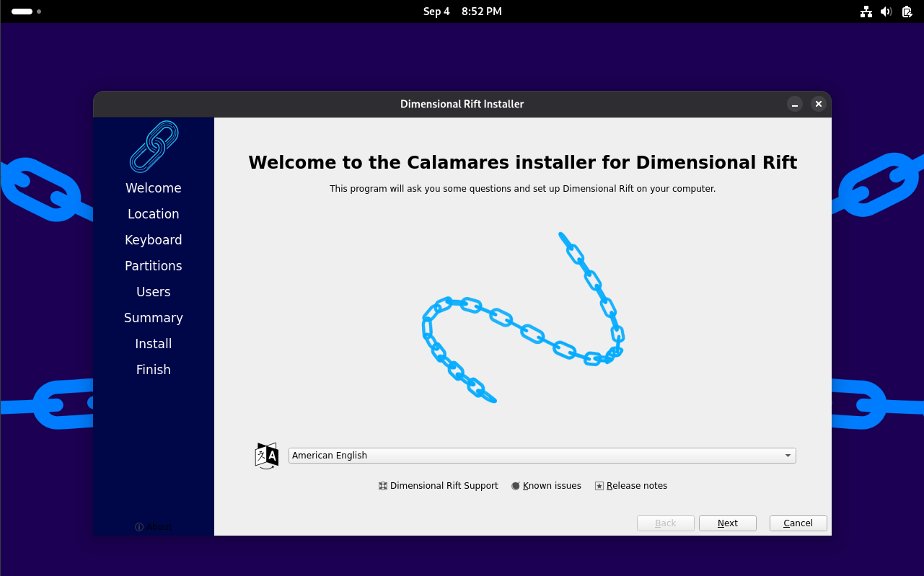Select the Users step in sidebar
This screenshot has height=576, width=924.
click(x=154, y=292)
